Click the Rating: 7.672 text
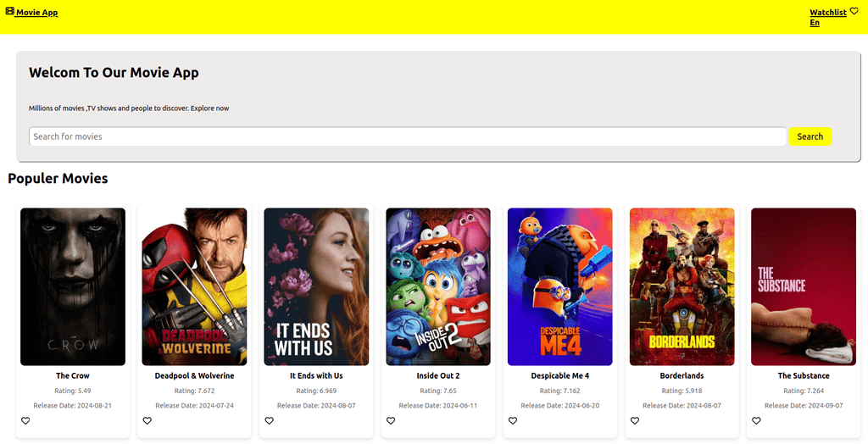The height and width of the screenshot is (444, 868). coord(194,391)
